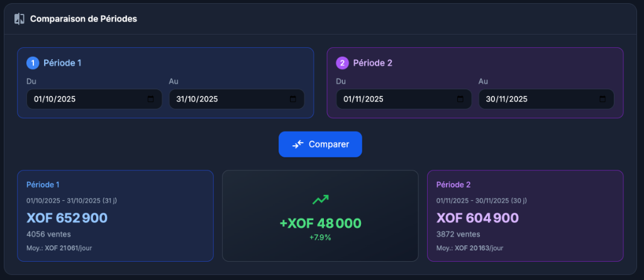Open calendar picker for Période 1 start date
Screen dimensions: 644x280
click(x=150, y=99)
